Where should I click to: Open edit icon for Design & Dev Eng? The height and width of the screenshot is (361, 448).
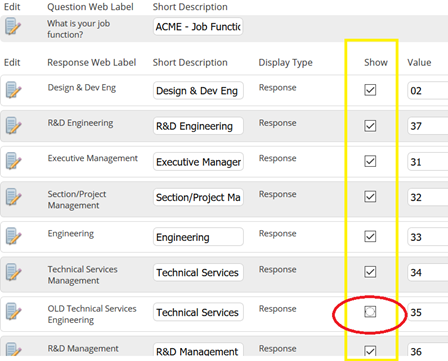tap(13, 90)
